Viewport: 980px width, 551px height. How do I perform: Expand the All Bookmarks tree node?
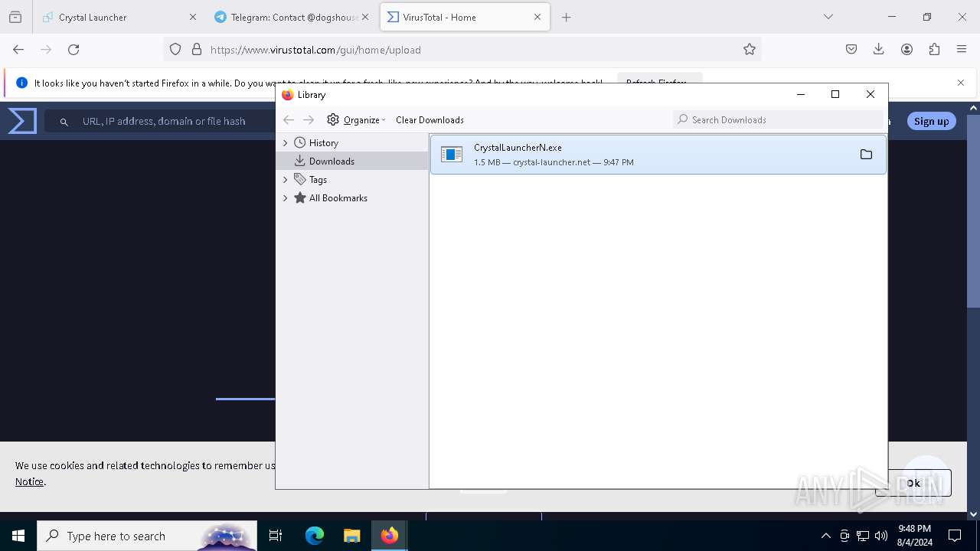286,198
